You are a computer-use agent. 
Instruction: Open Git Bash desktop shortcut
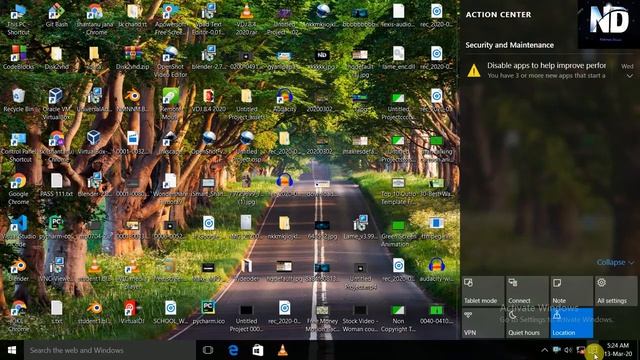pos(56,16)
